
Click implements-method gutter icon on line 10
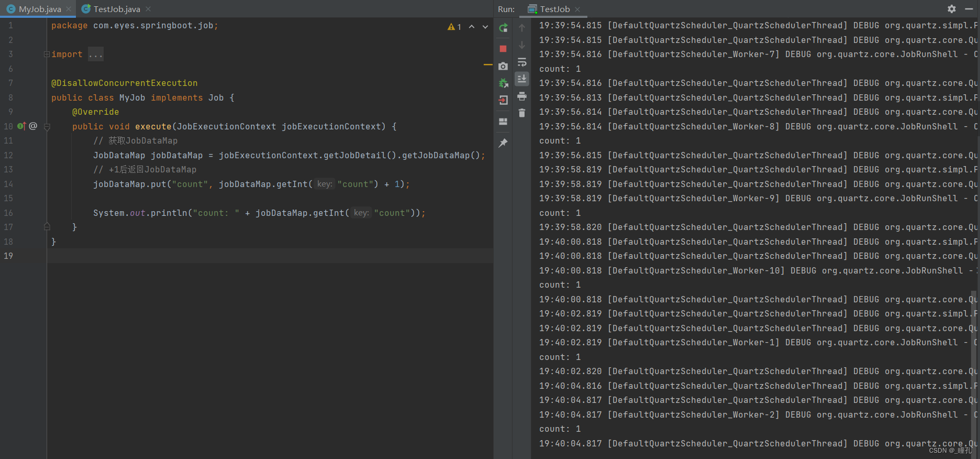pos(21,126)
